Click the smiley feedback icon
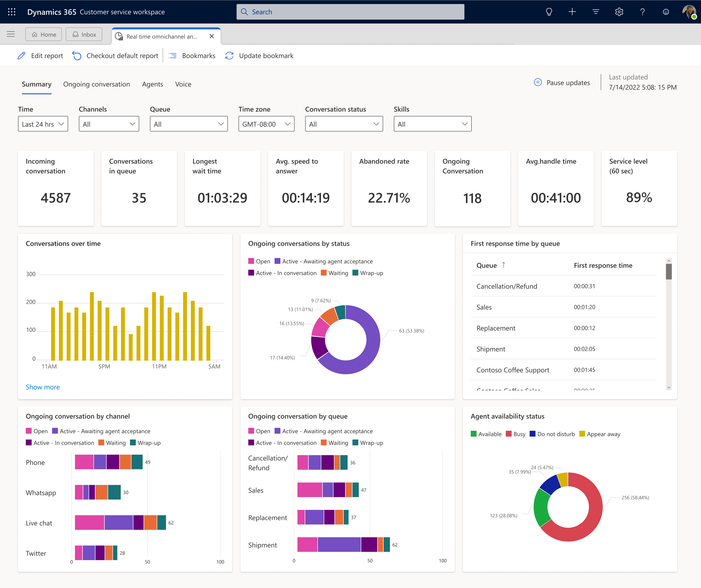701x588 pixels. point(666,12)
